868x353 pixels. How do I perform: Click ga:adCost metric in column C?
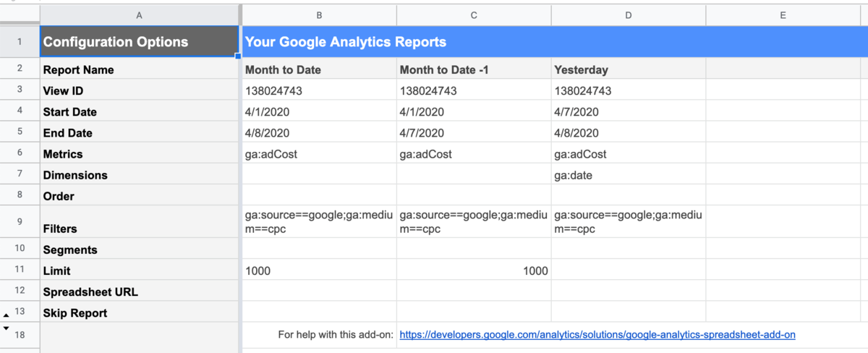tap(474, 153)
